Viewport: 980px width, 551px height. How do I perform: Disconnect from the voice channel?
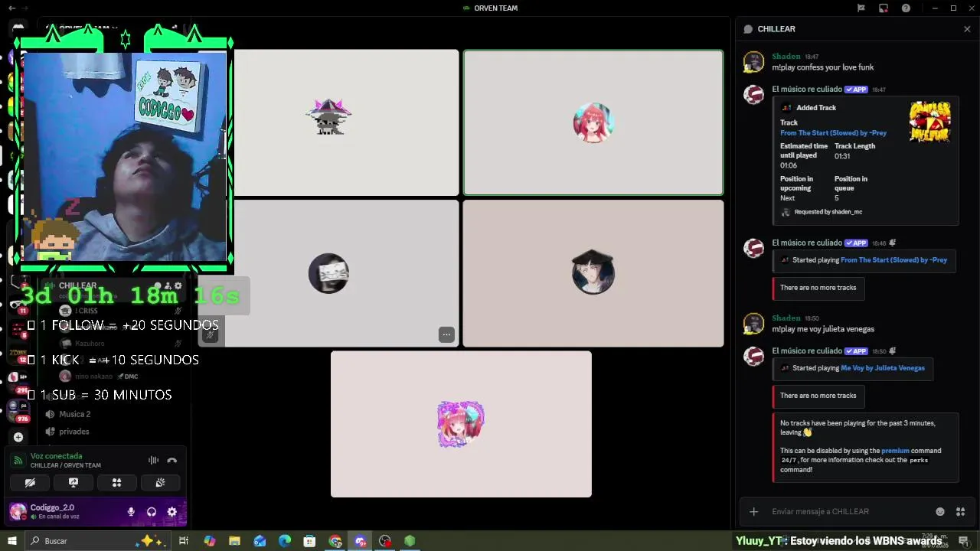click(x=172, y=460)
